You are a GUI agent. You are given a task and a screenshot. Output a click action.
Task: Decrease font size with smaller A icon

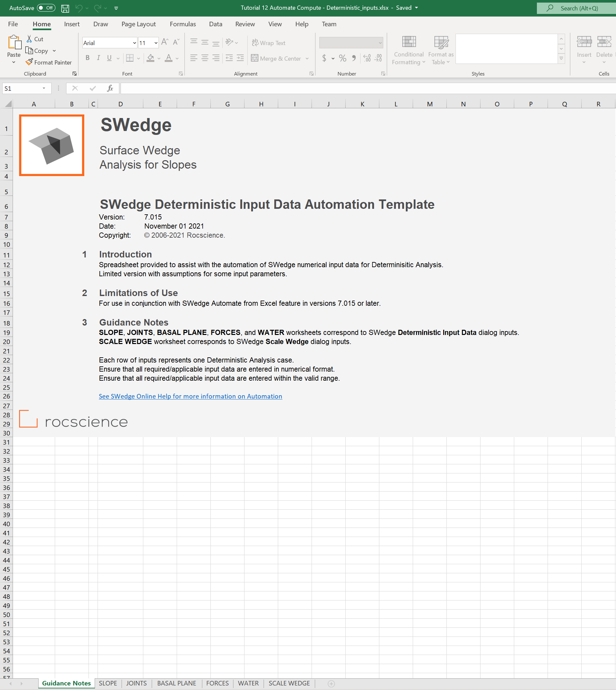[176, 42]
